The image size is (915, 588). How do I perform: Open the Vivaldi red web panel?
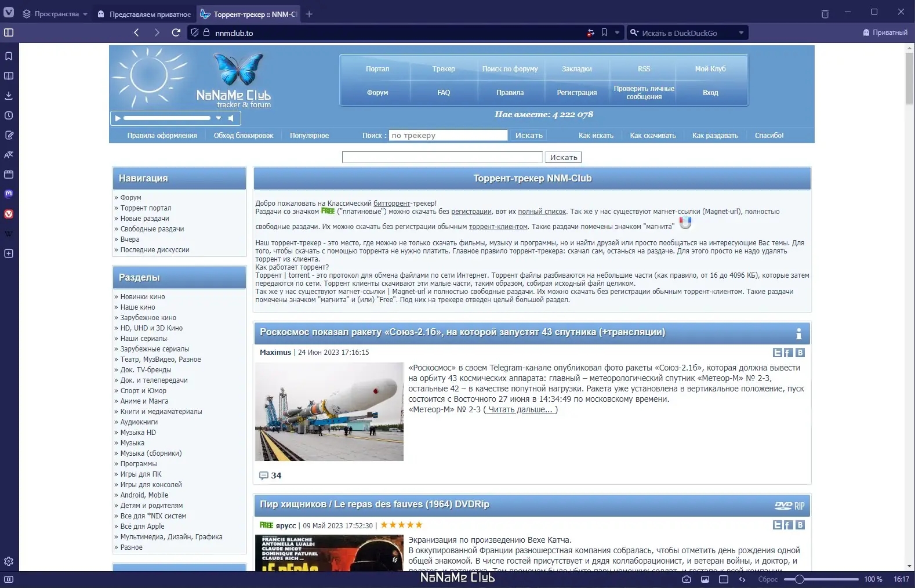(x=9, y=214)
